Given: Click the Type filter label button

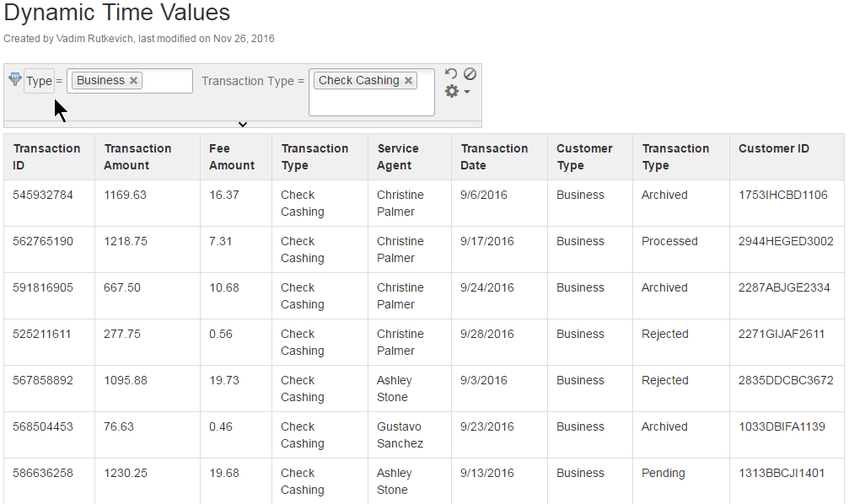Looking at the screenshot, I should tap(39, 81).
